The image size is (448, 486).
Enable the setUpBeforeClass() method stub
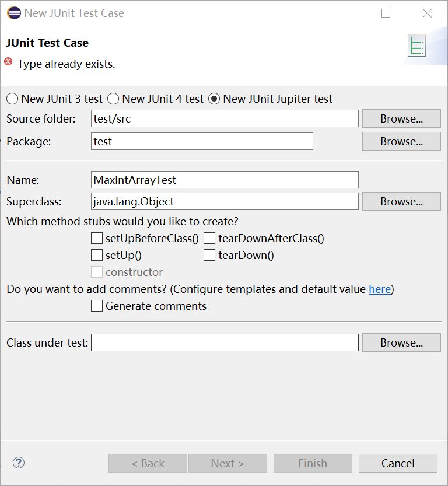pos(97,238)
